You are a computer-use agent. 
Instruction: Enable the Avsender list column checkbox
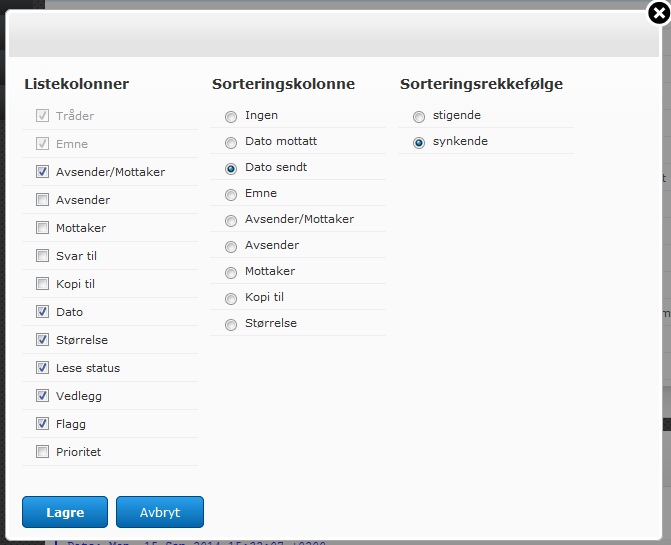tap(42, 200)
